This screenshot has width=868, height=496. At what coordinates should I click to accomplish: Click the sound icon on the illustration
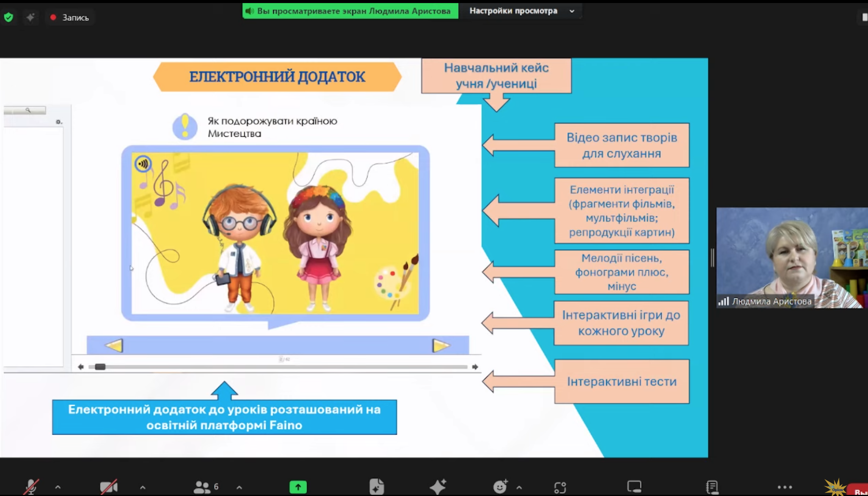point(143,164)
